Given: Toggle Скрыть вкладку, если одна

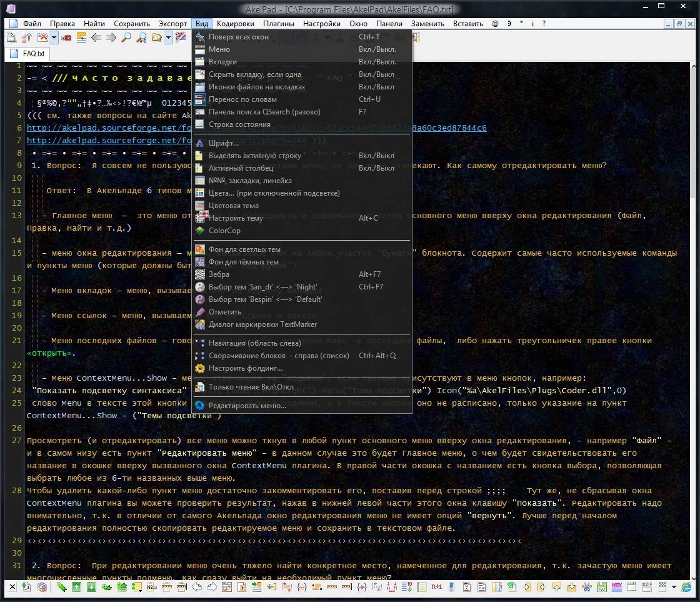Looking at the screenshot, I should [302, 74].
